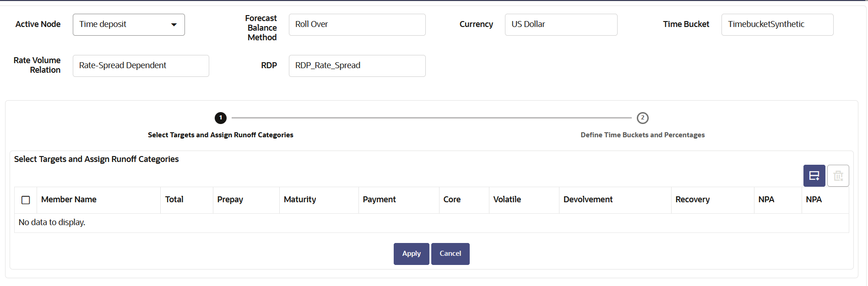Viewport: 868px width, 286px height.
Task: Go to Define Time Buckets and Percentages step
Action: tap(643, 135)
